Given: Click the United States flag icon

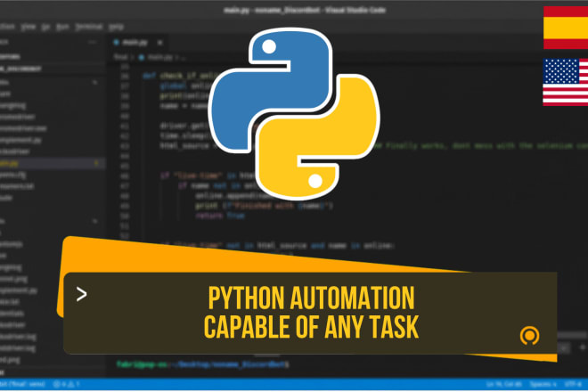Looking at the screenshot, I should click(x=566, y=82).
